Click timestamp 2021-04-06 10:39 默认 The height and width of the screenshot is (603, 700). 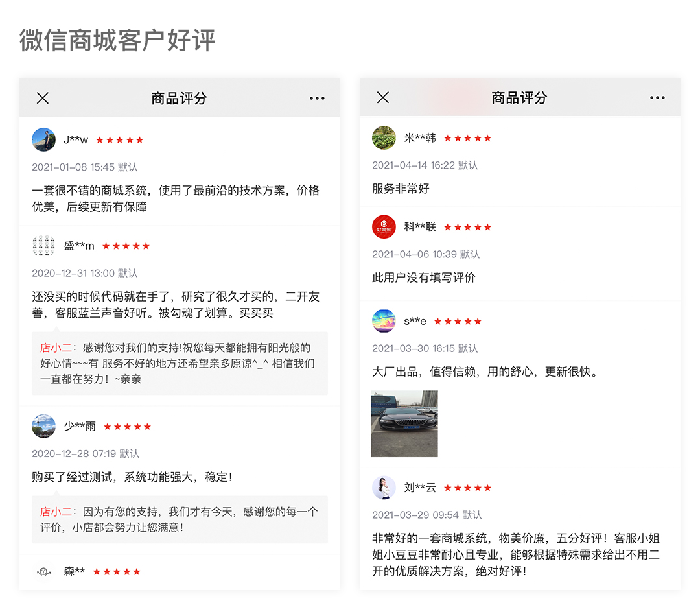pyautogui.click(x=426, y=254)
